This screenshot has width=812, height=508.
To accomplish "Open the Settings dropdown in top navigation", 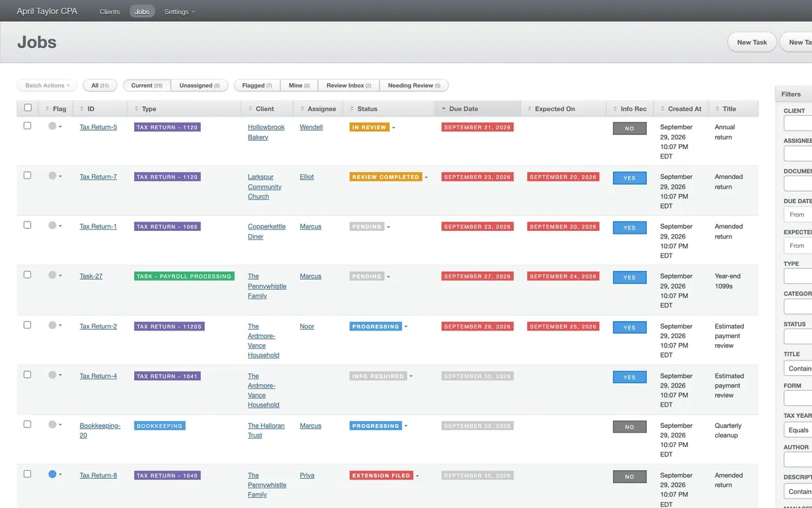I will 179,12.
